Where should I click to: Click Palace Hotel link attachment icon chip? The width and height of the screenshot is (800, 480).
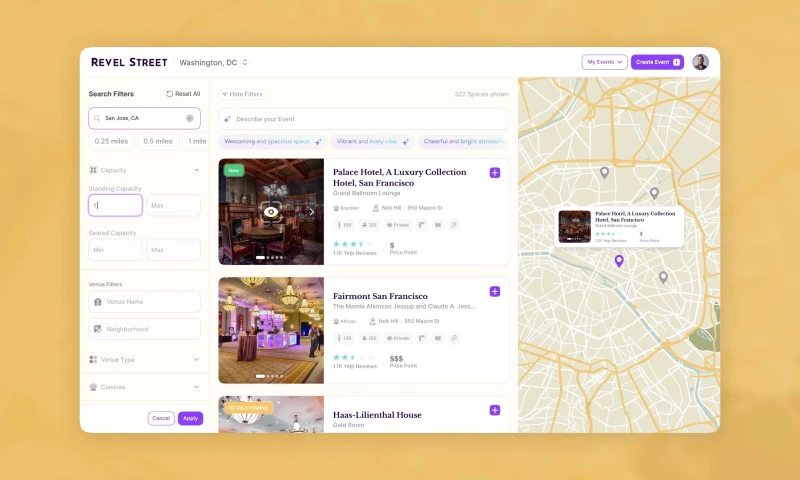454,225
